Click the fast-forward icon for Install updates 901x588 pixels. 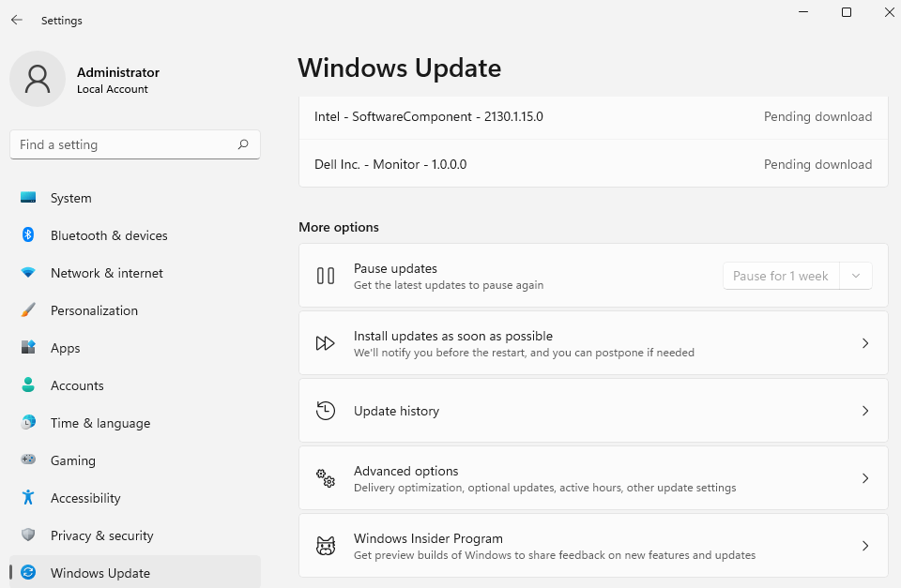point(326,343)
